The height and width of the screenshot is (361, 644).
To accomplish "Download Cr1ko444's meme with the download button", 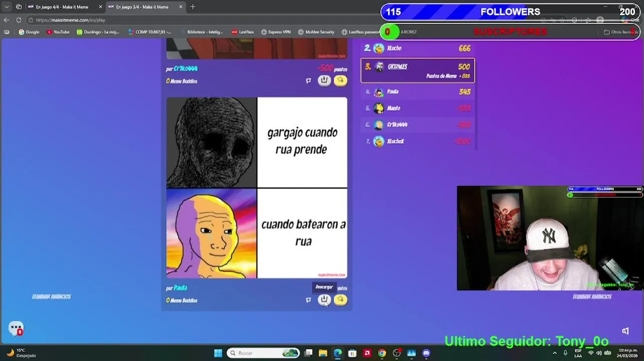I will [x=324, y=80].
